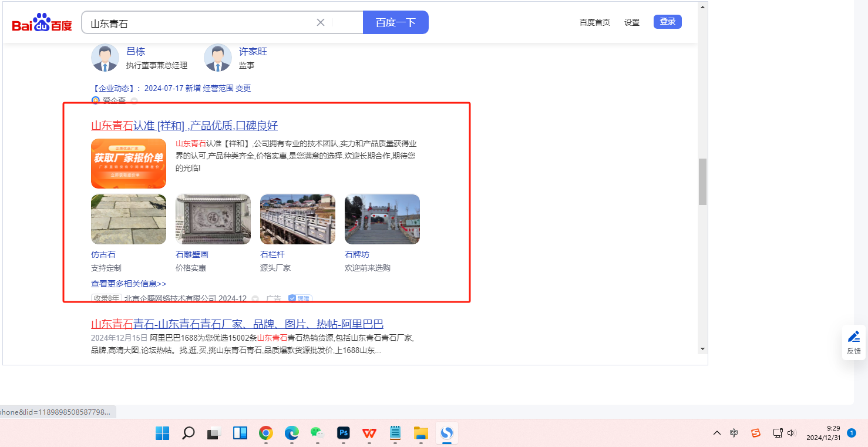
Task: Click the 获取厂家报价单 orange banner image
Action: coord(129,163)
